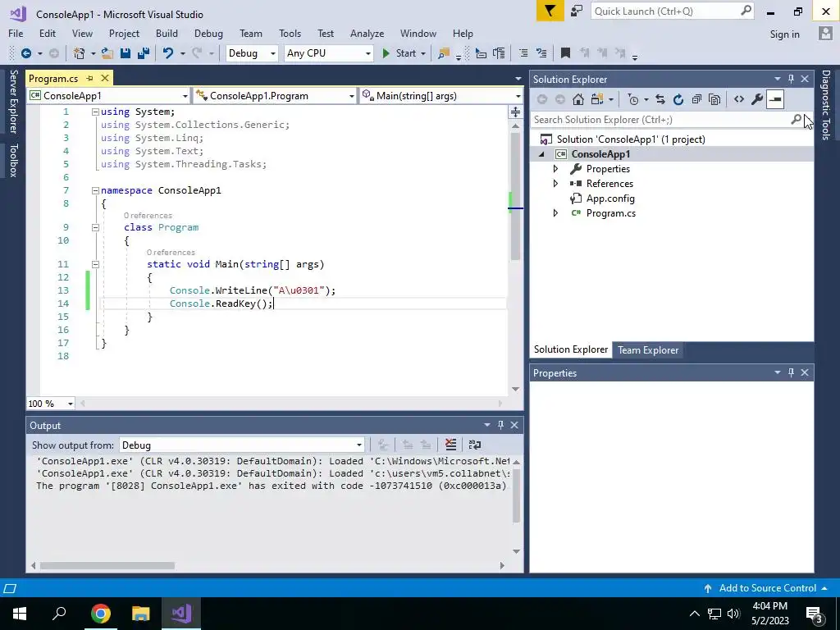
Task: Click Add to Source Control in status bar
Action: point(766,588)
